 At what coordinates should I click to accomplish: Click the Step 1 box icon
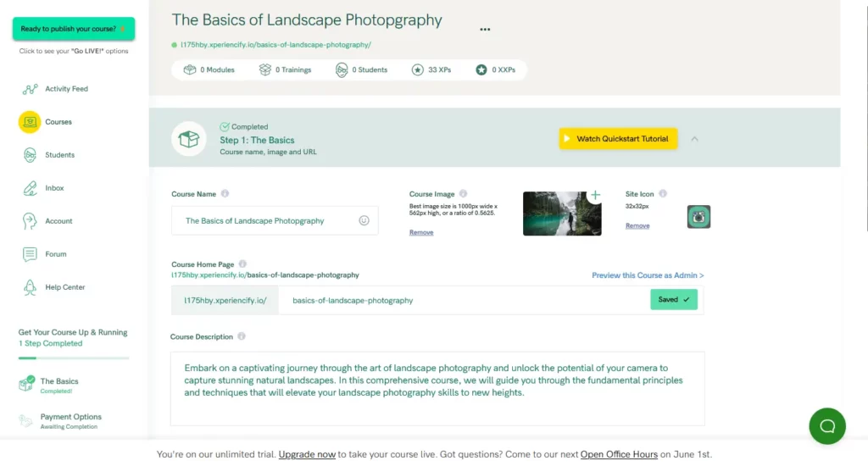point(189,138)
